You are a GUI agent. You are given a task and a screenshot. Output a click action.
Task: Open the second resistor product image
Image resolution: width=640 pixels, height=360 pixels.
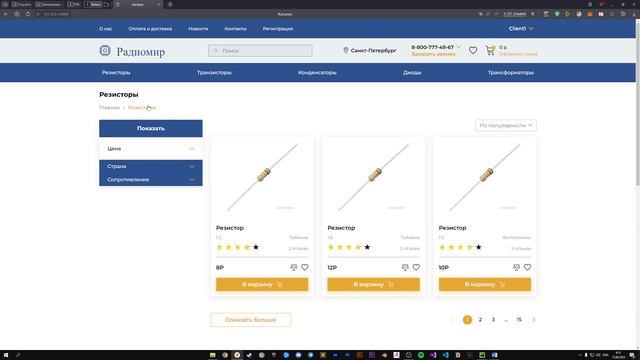tap(373, 178)
